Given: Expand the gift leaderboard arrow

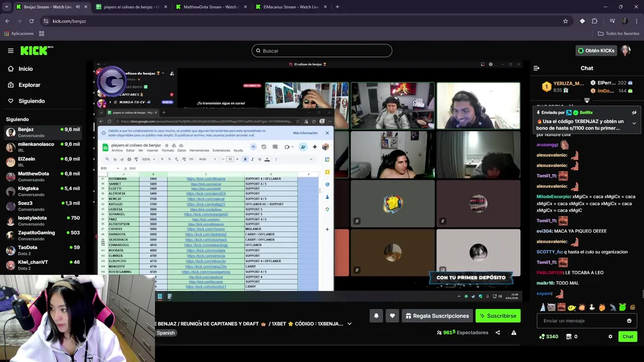Looking at the screenshot, I should (587, 101).
